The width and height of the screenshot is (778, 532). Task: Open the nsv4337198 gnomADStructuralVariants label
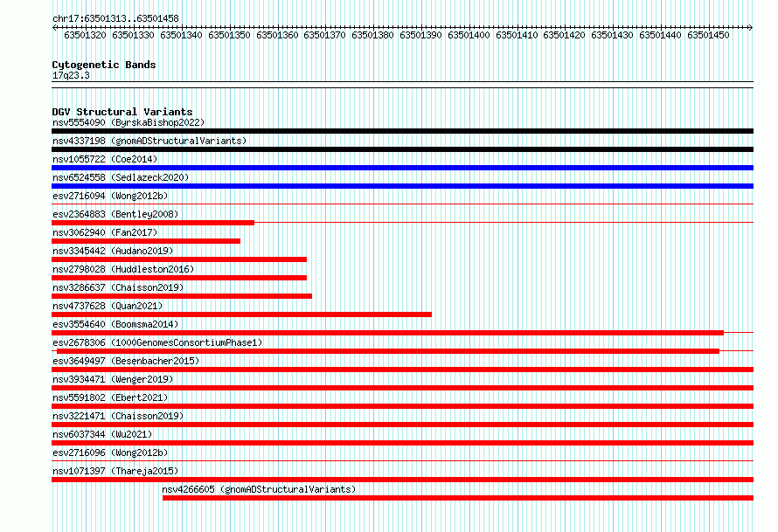(x=149, y=141)
